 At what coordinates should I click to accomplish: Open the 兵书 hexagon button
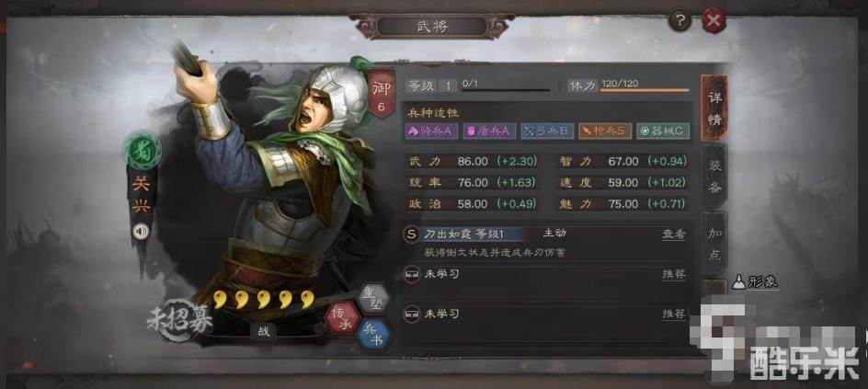(x=373, y=334)
